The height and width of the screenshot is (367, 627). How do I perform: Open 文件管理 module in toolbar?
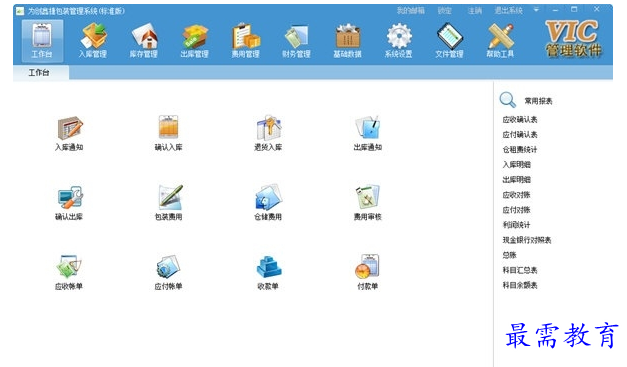(449, 41)
